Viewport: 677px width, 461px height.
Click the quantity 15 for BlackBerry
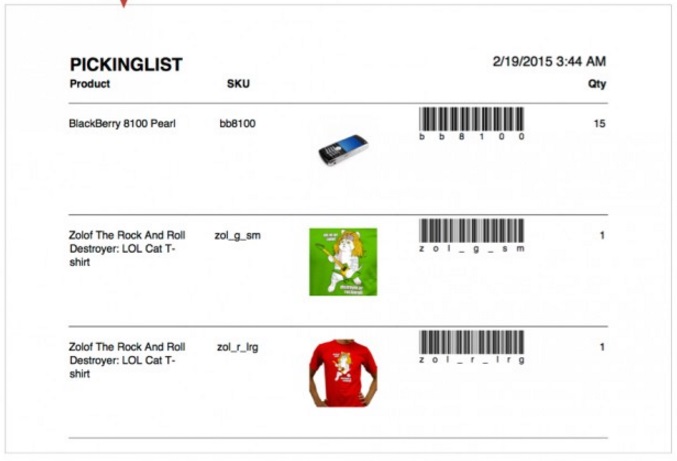599,124
